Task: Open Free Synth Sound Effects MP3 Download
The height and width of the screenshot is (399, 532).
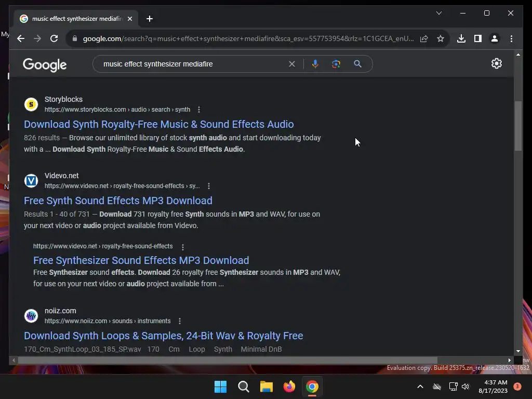Action: coord(118,201)
